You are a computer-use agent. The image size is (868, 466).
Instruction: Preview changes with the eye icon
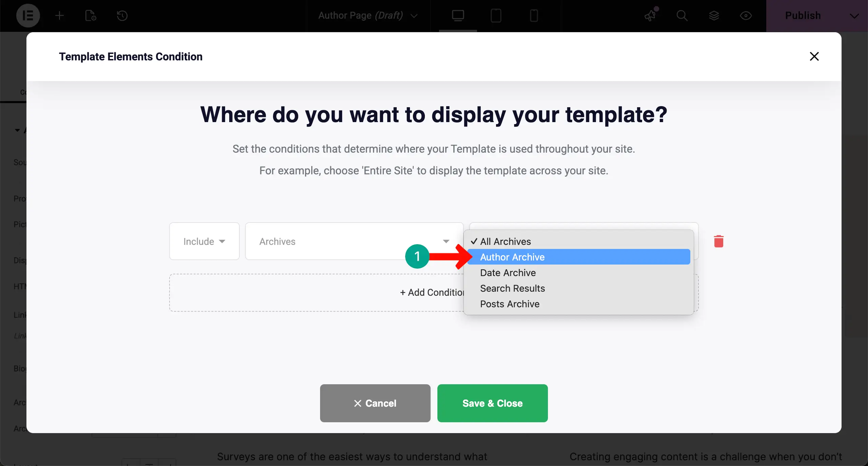pos(746,16)
